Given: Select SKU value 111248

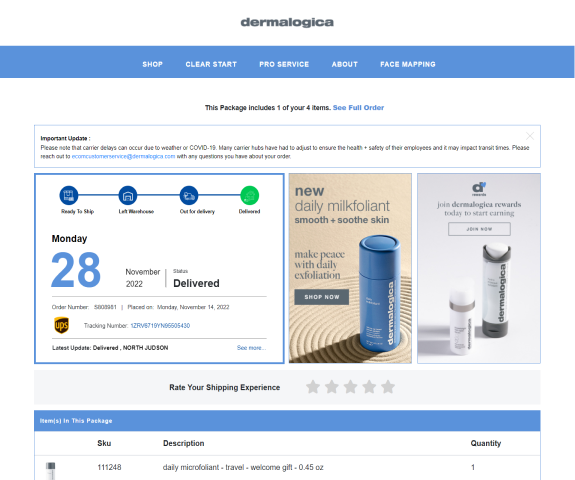Looking at the screenshot, I should 109,467.
